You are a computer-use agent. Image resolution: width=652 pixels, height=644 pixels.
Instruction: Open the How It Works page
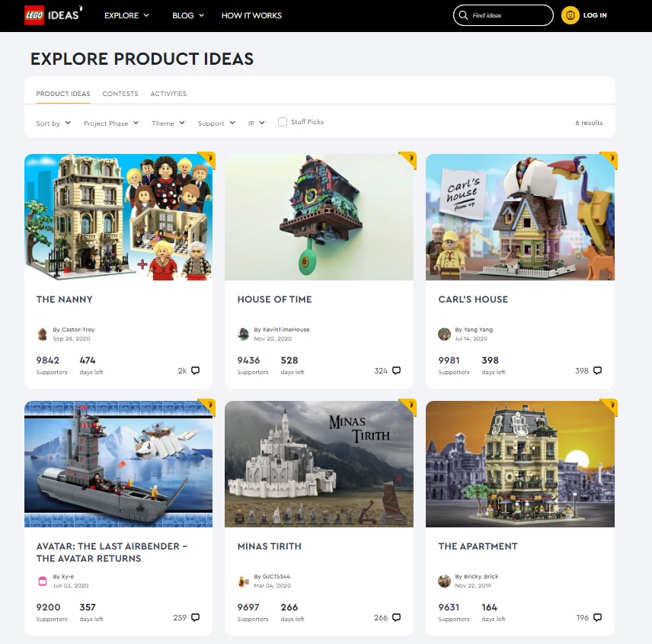pos(251,15)
